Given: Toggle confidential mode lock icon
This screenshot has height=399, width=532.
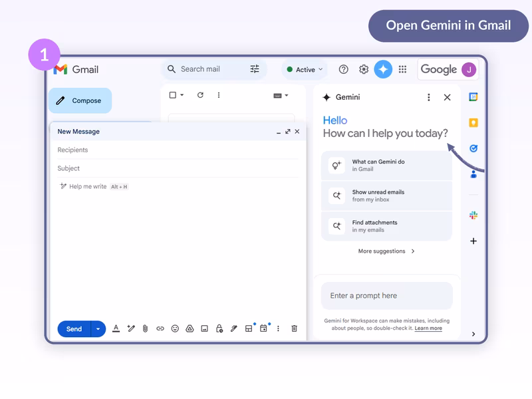Looking at the screenshot, I should pos(219,329).
